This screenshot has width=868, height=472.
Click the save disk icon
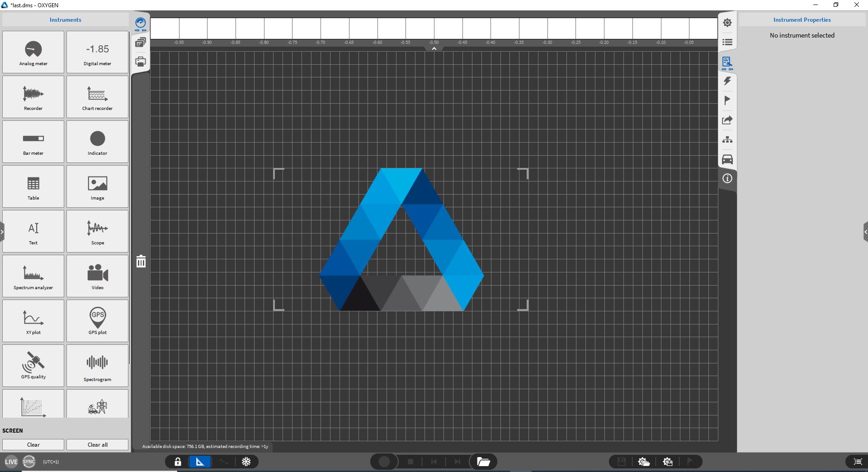point(622,462)
